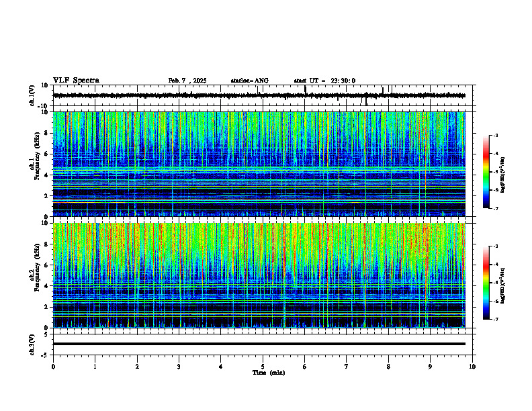
Task: Select the date text "Feb. 7 , 2025"
Action: [x=187, y=81]
